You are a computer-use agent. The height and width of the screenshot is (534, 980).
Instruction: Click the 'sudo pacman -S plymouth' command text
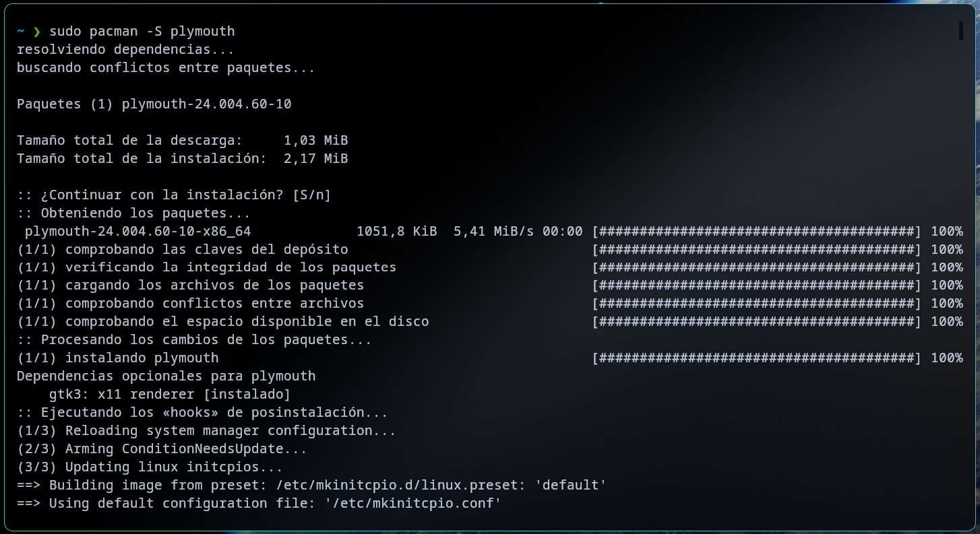(142, 32)
